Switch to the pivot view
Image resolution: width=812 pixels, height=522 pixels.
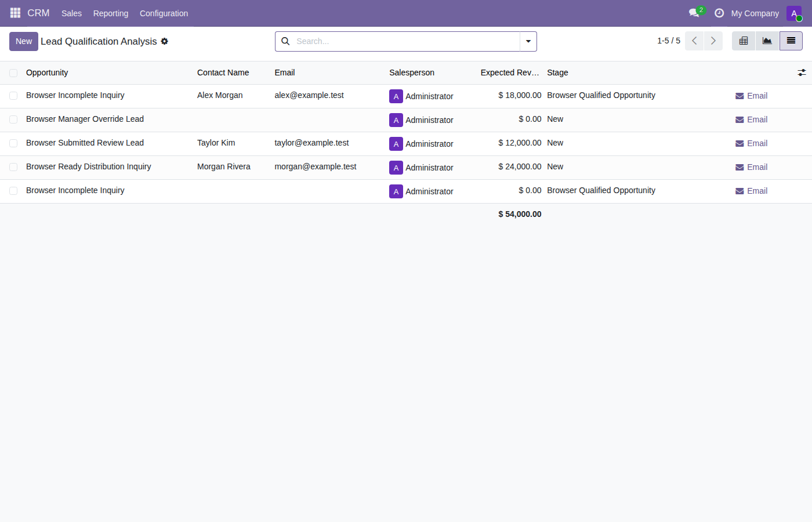point(744,41)
